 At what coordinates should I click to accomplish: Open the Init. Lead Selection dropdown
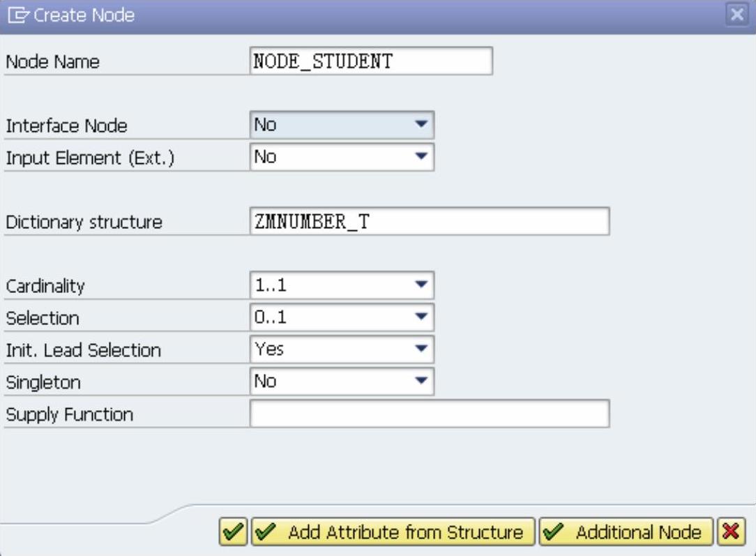click(342, 349)
